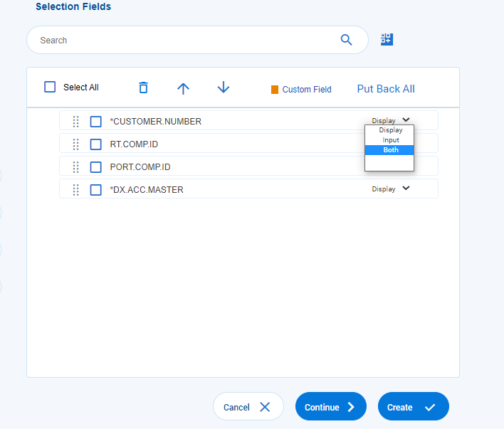Click drag handle beside *DX.ACC.MASTER
This screenshot has width=504, height=429.
[x=76, y=190]
